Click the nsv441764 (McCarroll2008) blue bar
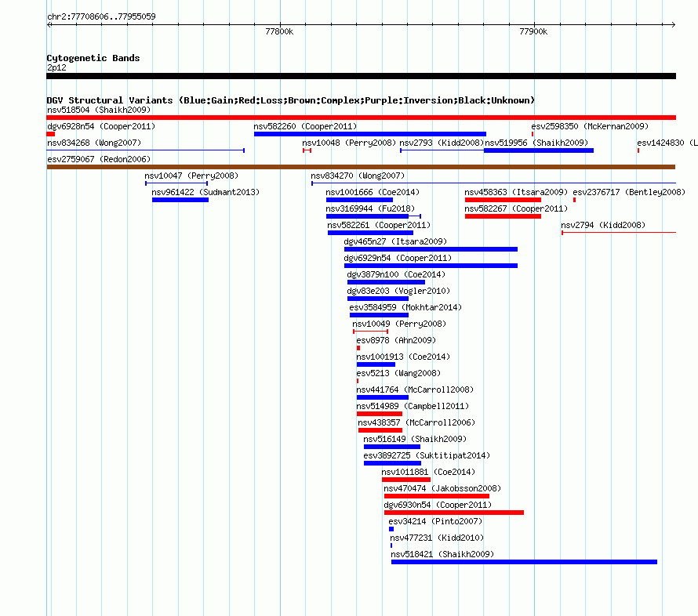 click(383, 397)
